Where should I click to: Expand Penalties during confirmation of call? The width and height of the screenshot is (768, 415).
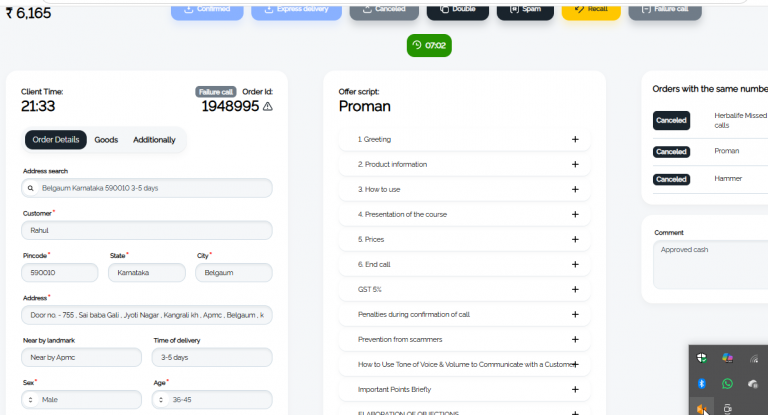(x=464, y=315)
